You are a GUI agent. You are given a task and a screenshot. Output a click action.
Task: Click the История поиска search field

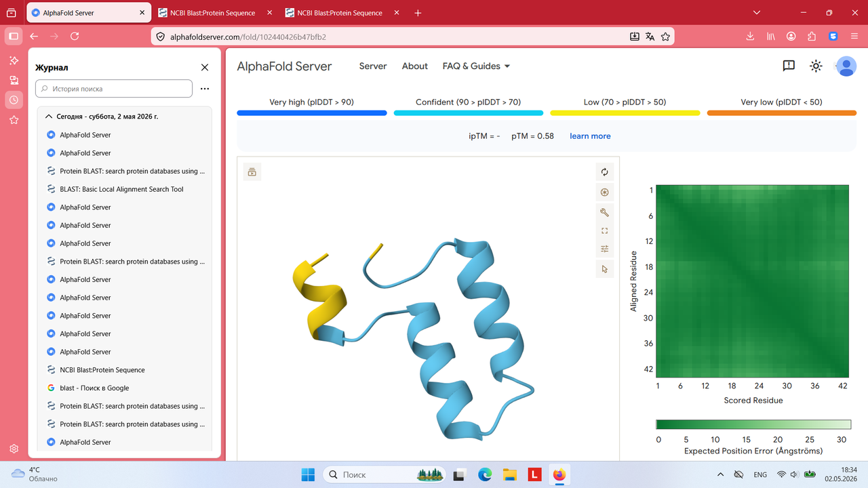[114, 89]
